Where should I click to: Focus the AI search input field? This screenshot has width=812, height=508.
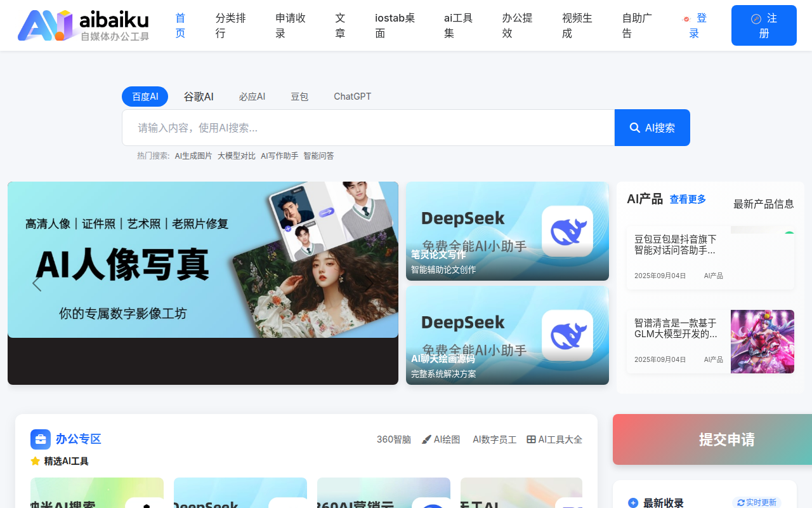pyautogui.click(x=368, y=128)
